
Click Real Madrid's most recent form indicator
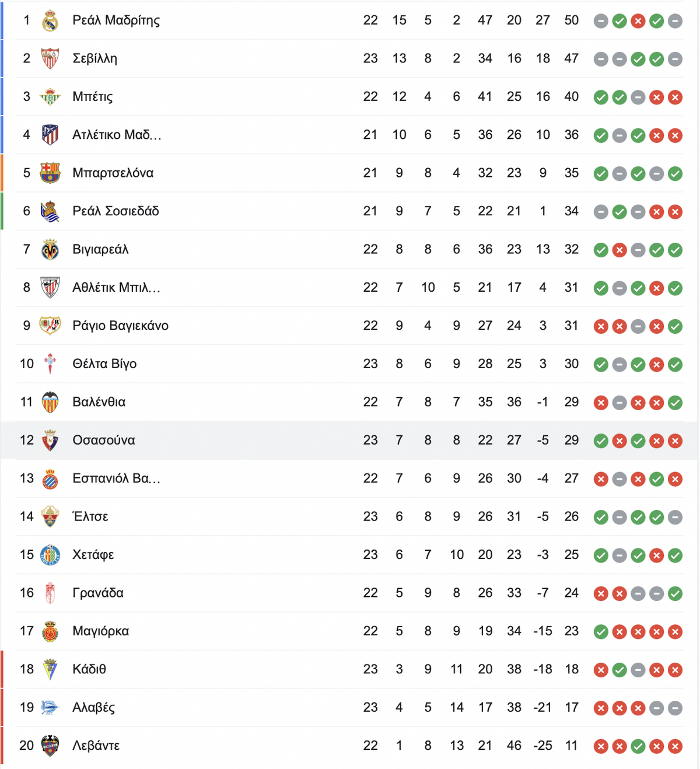coord(675,21)
